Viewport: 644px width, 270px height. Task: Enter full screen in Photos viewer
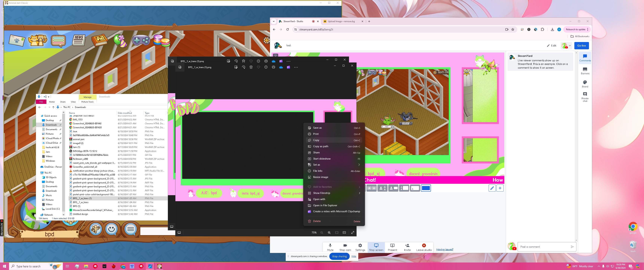click(x=353, y=233)
